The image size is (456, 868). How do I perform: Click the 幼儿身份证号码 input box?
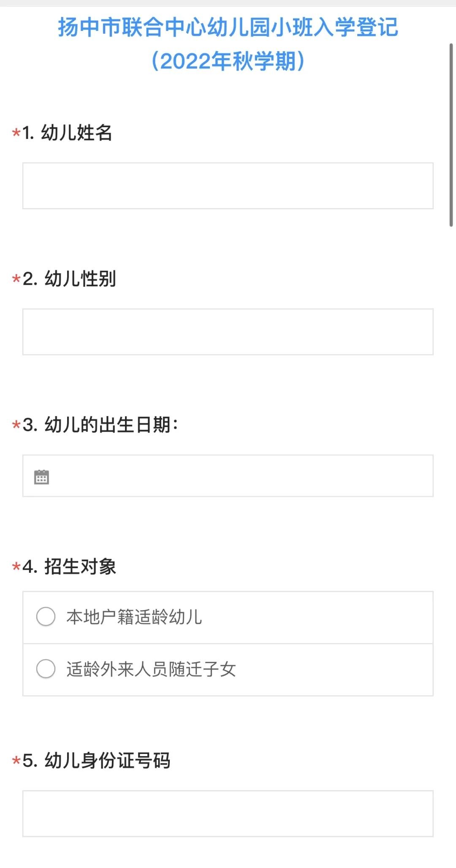(228, 814)
